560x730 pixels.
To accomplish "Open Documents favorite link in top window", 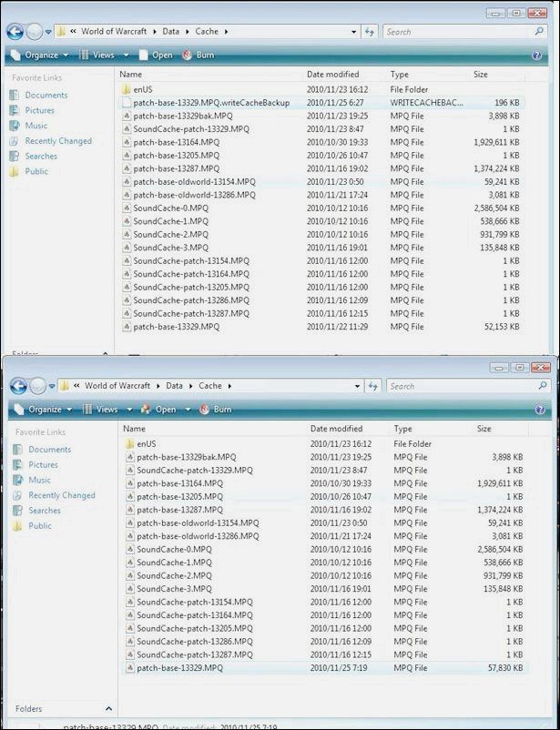I will pyautogui.click(x=46, y=95).
